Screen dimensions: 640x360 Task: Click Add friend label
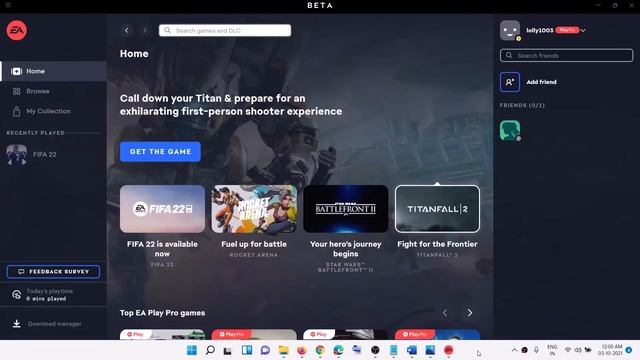(x=541, y=82)
